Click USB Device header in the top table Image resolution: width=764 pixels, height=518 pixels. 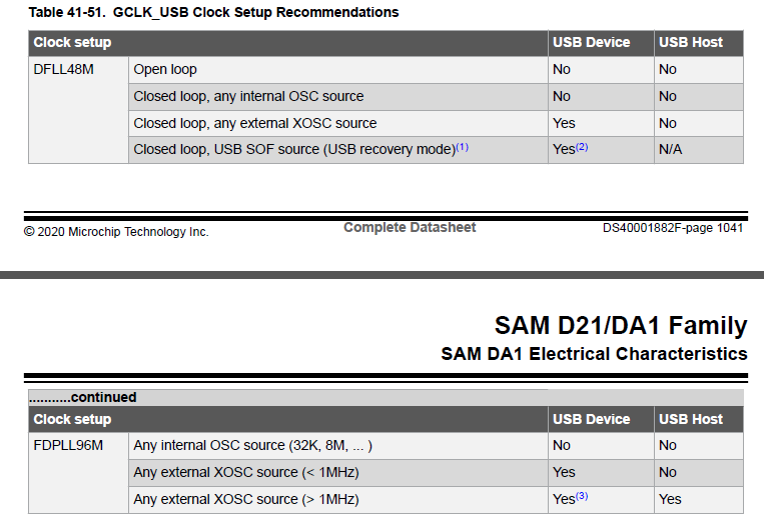591,42
